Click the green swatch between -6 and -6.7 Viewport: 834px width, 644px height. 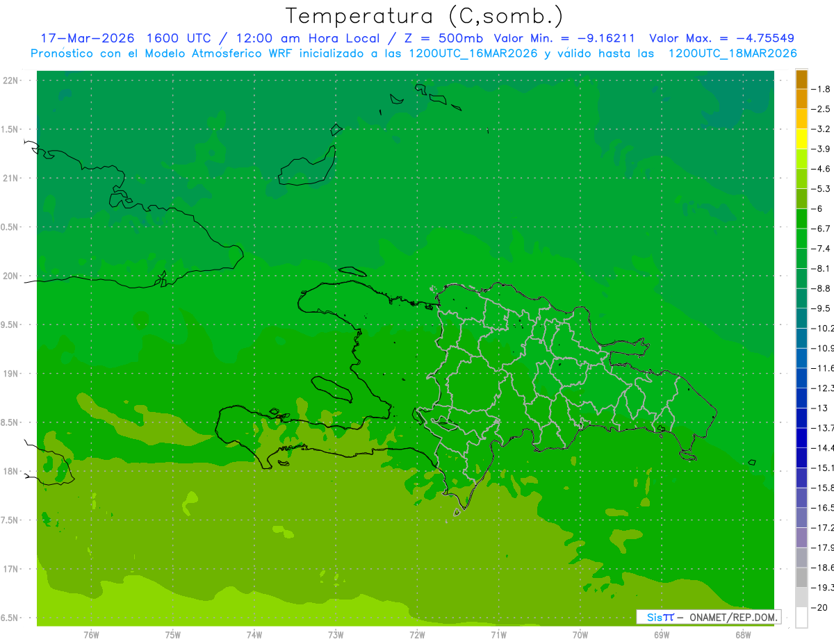[801, 219]
